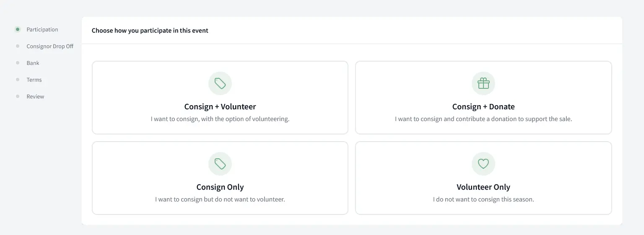Click the gray dot beside Consignor Drop Off

coord(18,46)
